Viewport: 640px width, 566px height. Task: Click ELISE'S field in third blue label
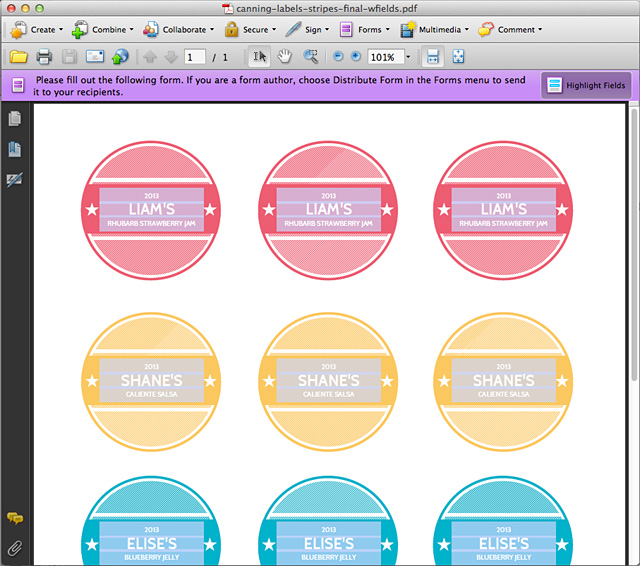[503, 544]
